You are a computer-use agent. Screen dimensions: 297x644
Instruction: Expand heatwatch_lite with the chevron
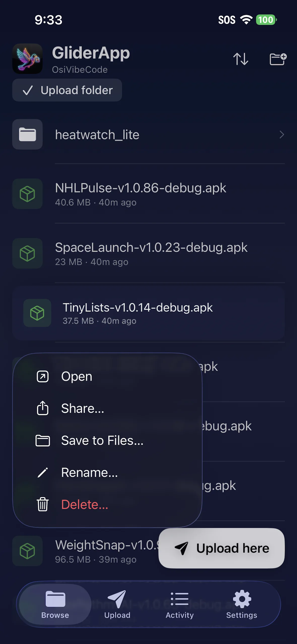tap(282, 135)
